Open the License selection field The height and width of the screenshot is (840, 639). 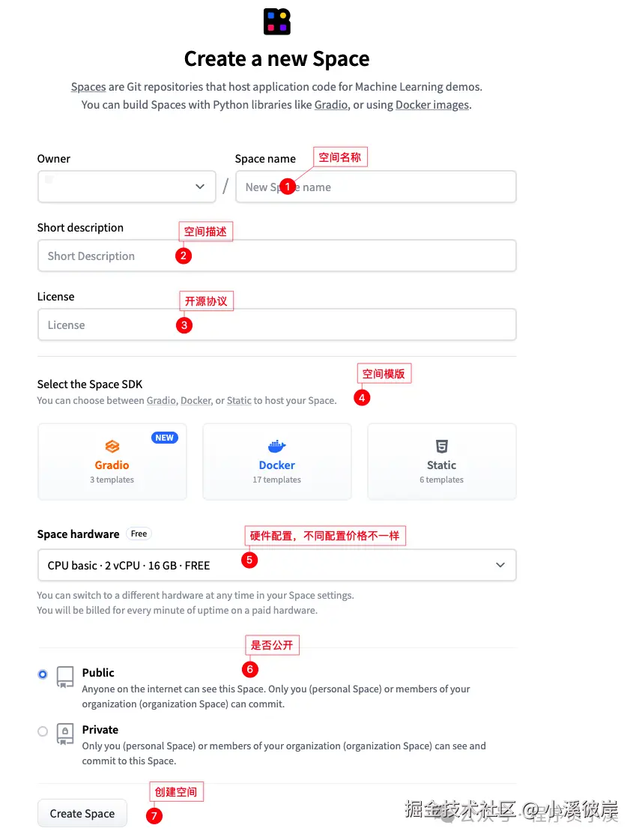(276, 325)
